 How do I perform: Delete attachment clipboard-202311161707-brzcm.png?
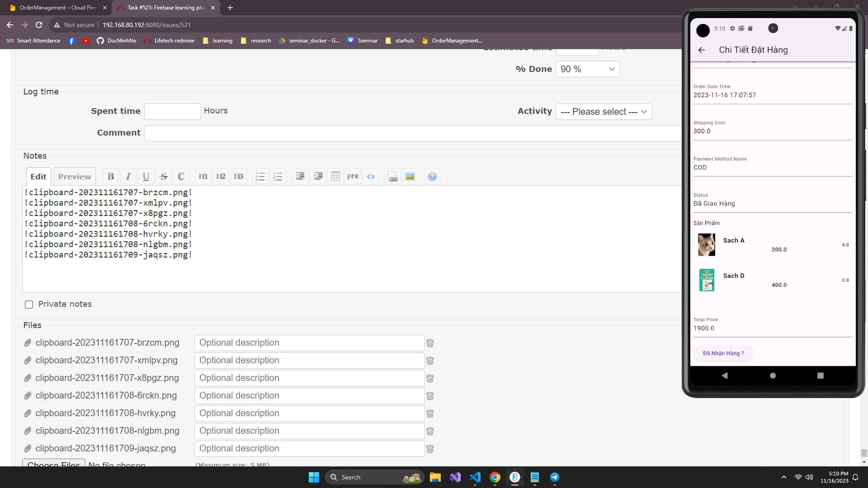click(430, 343)
